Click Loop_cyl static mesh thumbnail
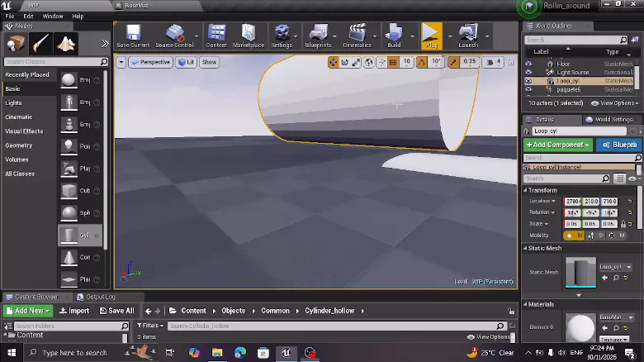Image resolution: width=644 pixels, height=362 pixels. point(580,272)
